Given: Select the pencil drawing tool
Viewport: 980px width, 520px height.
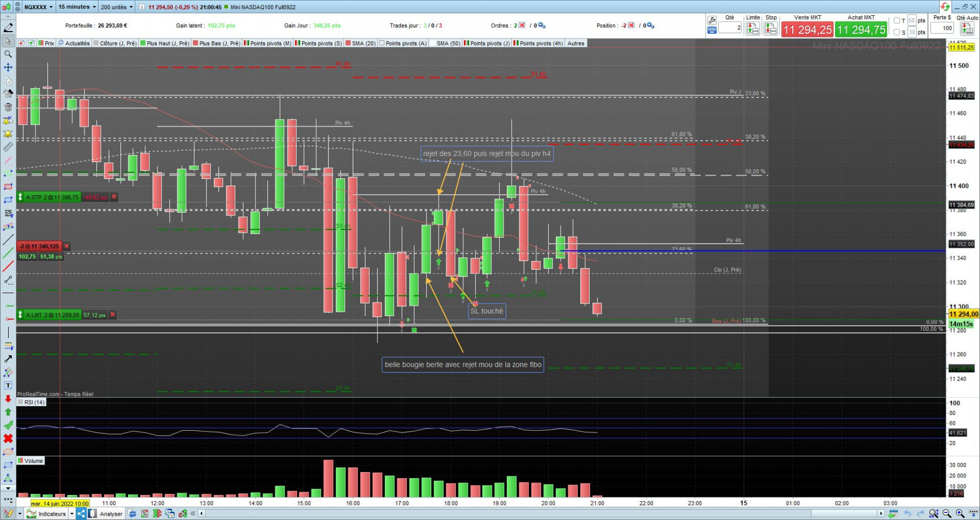Looking at the screenshot, I should [x=8, y=28].
